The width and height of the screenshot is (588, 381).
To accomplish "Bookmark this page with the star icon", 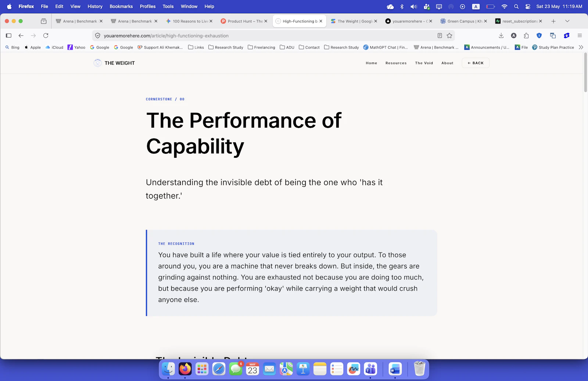I will click(449, 36).
